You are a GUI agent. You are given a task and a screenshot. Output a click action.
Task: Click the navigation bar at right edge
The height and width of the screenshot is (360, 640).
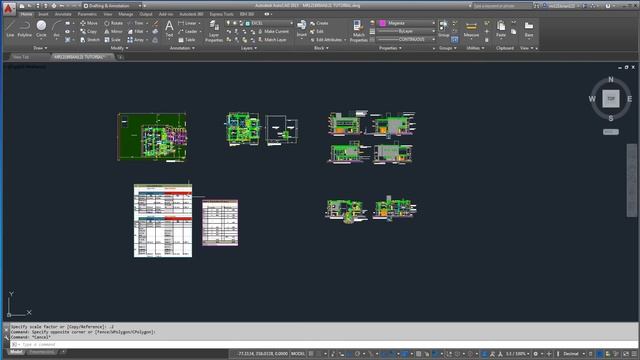[631, 180]
